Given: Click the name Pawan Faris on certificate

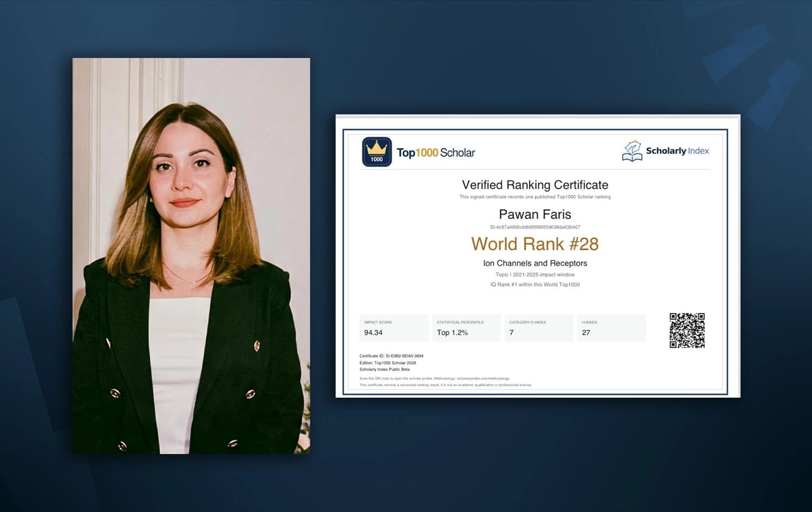Looking at the screenshot, I should click(535, 214).
